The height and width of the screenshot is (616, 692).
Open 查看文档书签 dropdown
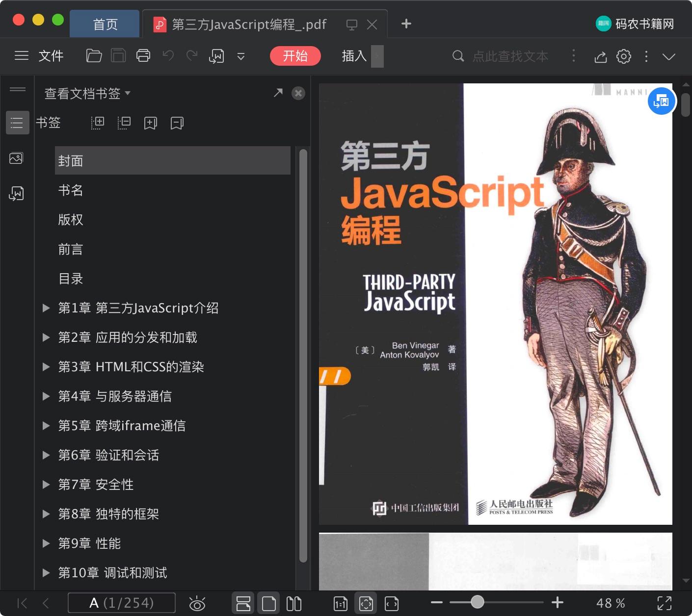[87, 93]
